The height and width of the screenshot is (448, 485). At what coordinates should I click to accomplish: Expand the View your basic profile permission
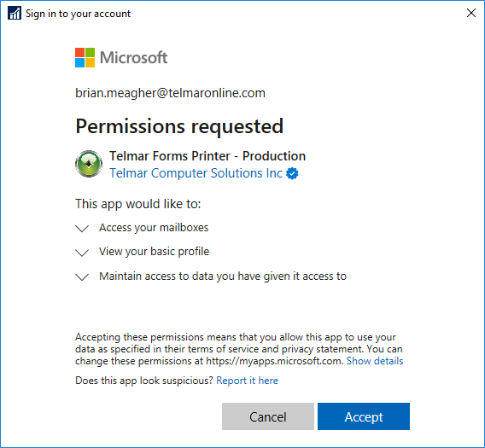(82, 253)
